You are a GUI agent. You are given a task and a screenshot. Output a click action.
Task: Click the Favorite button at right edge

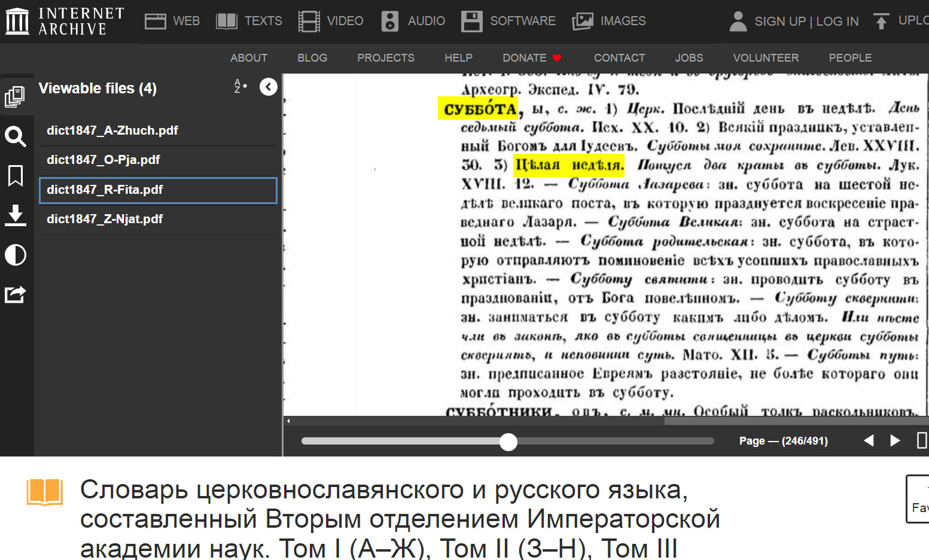pos(918,499)
